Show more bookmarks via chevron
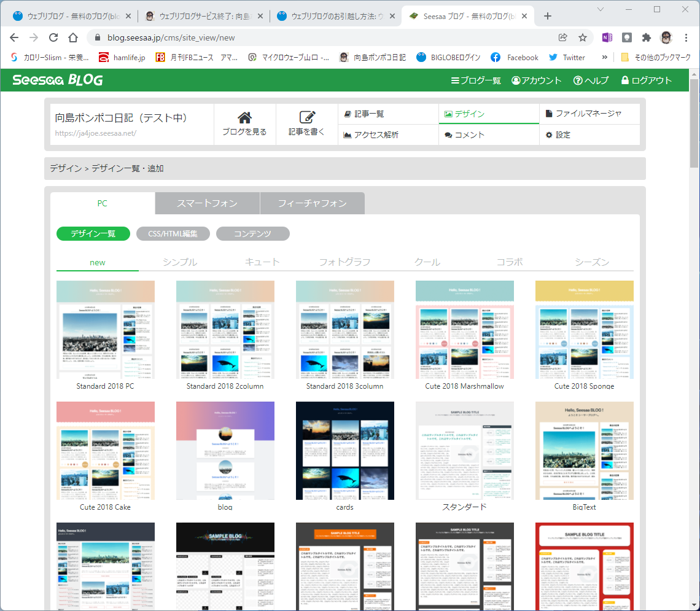 pyautogui.click(x=604, y=57)
